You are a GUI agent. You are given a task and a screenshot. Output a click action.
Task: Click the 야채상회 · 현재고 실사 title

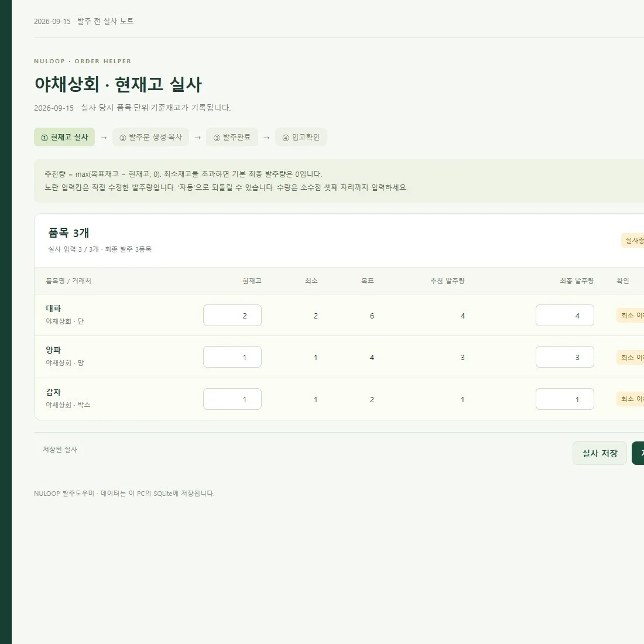[x=118, y=84]
